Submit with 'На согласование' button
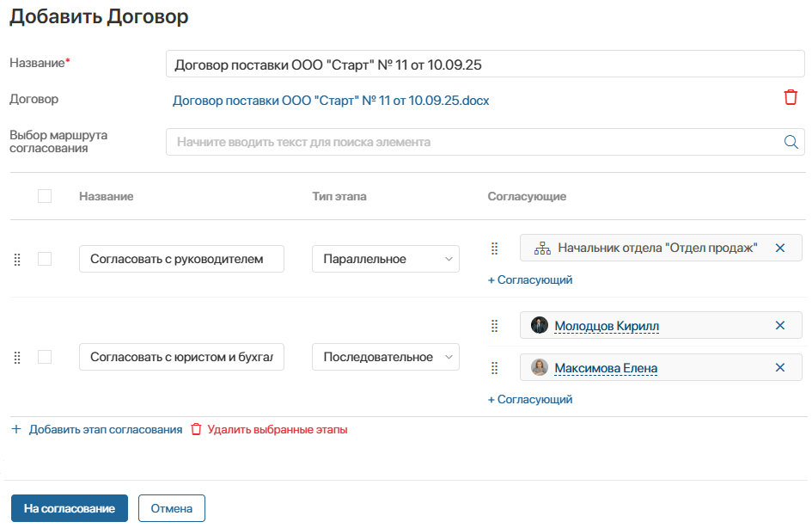812x528 pixels. click(x=70, y=508)
